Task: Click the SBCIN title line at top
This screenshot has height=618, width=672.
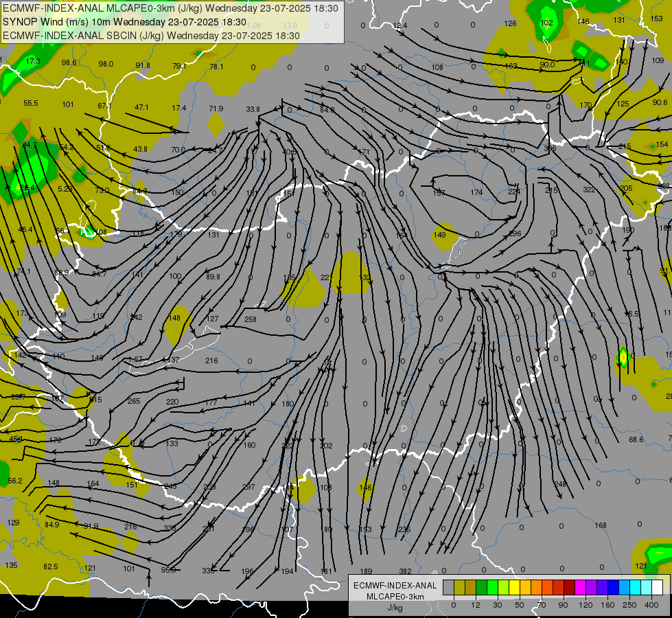Action: 151,36
